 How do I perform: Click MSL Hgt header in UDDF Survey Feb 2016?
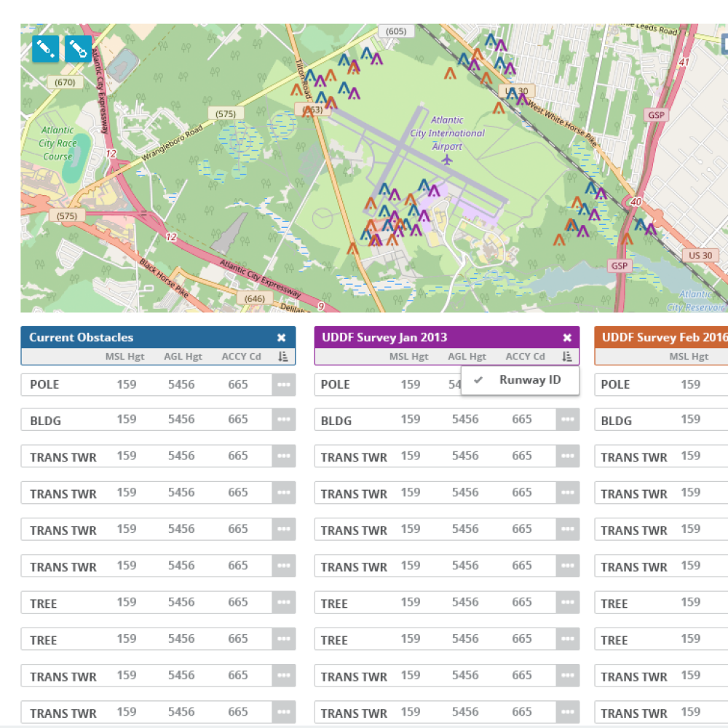pos(689,357)
